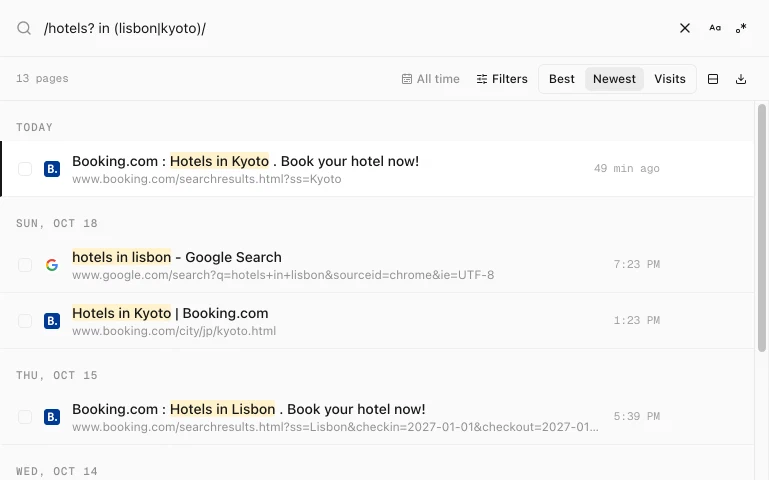Screen dimensions: 769x480
Task: Open the All time date filter
Action: coord(431,79)
